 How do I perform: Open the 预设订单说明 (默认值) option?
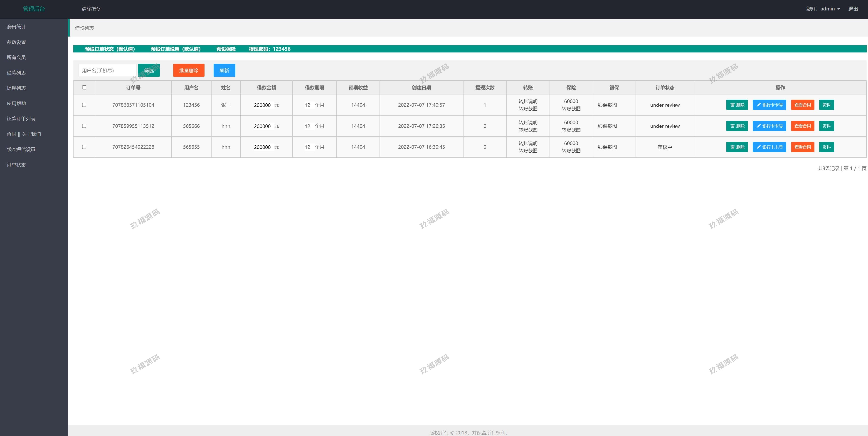pyautogui.click(x=175, y=49)
